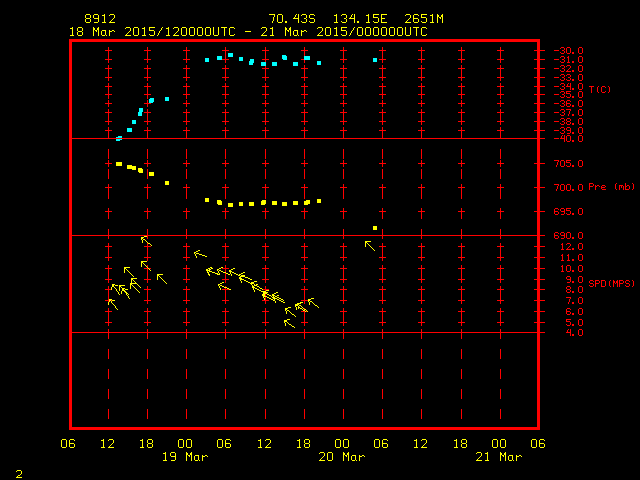
Task: Click the -38.0 temperature tick label
Action: [x=569, y=122]
